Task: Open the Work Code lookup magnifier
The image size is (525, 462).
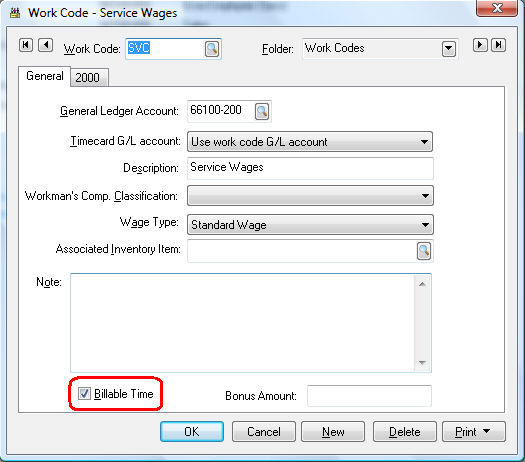Action: pyautogui.click(x=212, y=49)
